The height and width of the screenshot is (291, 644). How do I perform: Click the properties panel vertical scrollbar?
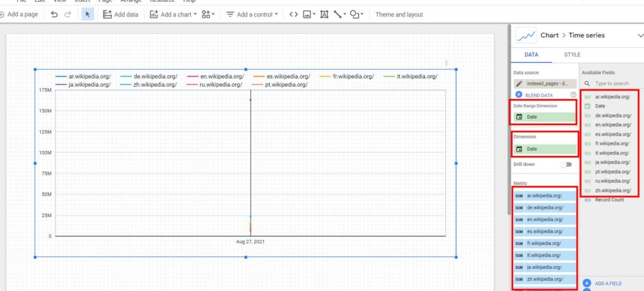[x=509, y=119]
